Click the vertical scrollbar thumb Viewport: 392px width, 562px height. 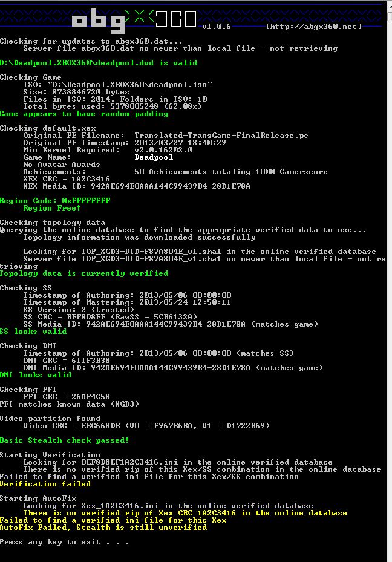(x=390, y=16)
